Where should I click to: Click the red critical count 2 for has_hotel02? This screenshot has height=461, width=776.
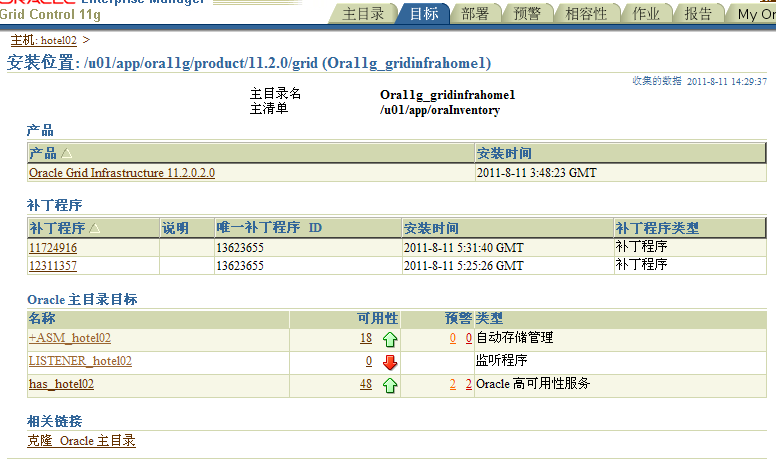pyautogui.click(x=469, y=384)
